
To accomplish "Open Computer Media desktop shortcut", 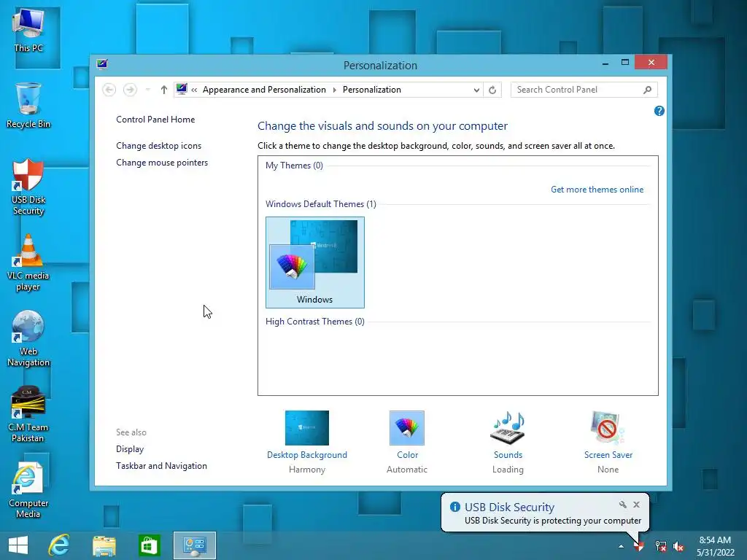I will 28,491.
